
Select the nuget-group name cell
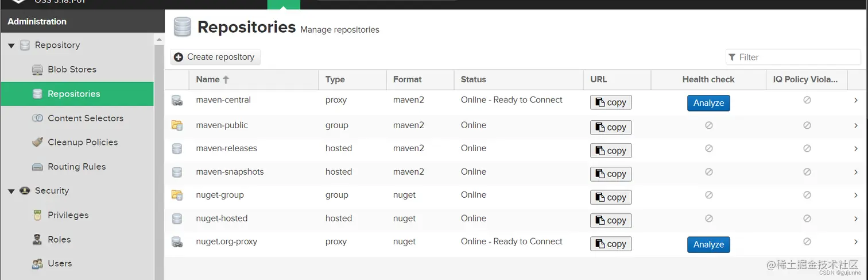tap(254, 195)
